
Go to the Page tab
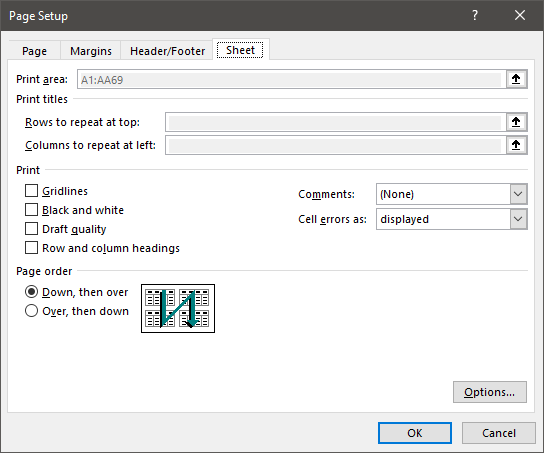34,51
